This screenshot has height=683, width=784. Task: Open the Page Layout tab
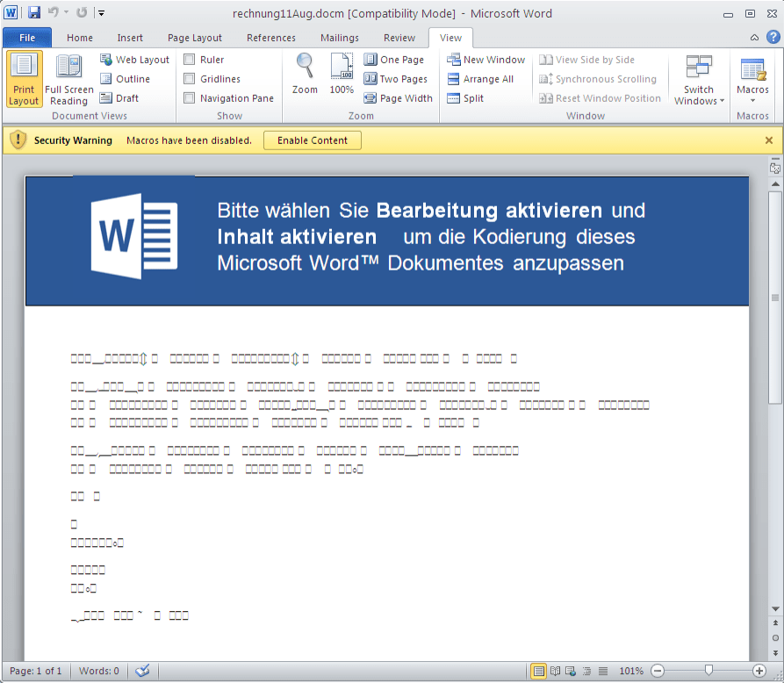(x=195, y=38)
